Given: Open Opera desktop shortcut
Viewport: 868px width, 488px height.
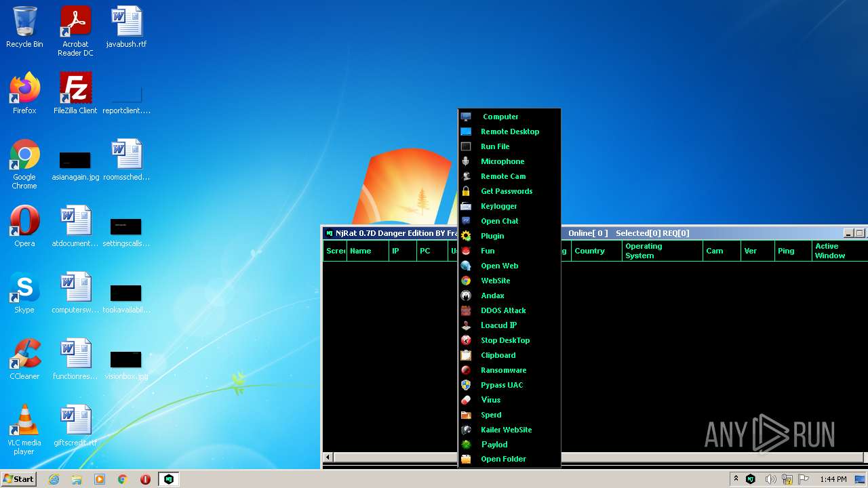Looking at the screenshot, I should click(24, 226).
